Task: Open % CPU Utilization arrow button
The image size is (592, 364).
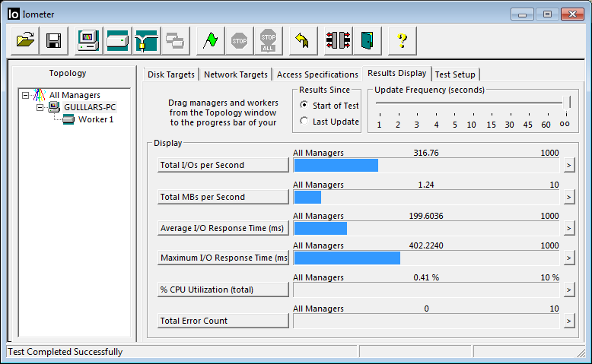Action: 569,290
